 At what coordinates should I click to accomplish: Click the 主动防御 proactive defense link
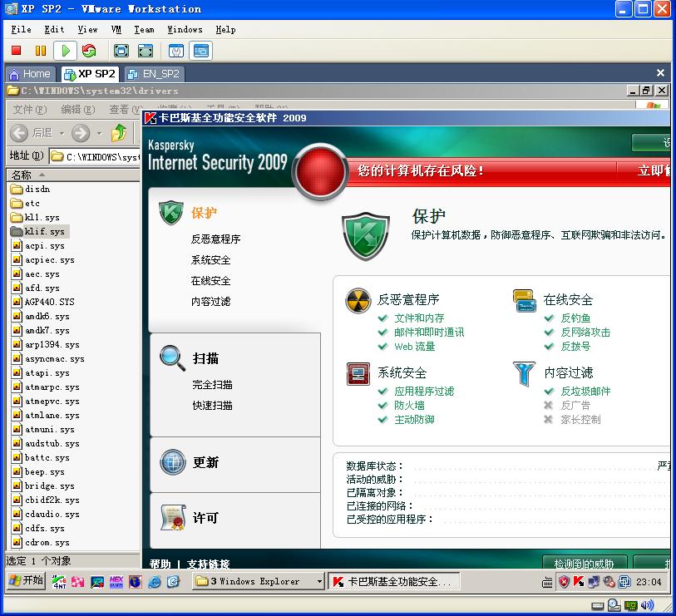414,420
